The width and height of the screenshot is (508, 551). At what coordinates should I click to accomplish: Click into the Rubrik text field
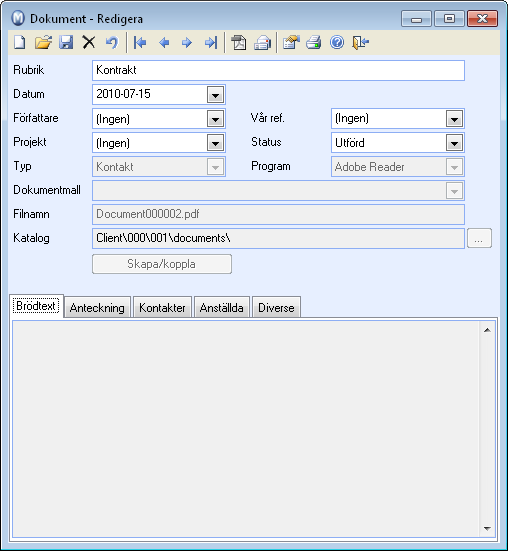pyautogui.click(x=278, y=70)
